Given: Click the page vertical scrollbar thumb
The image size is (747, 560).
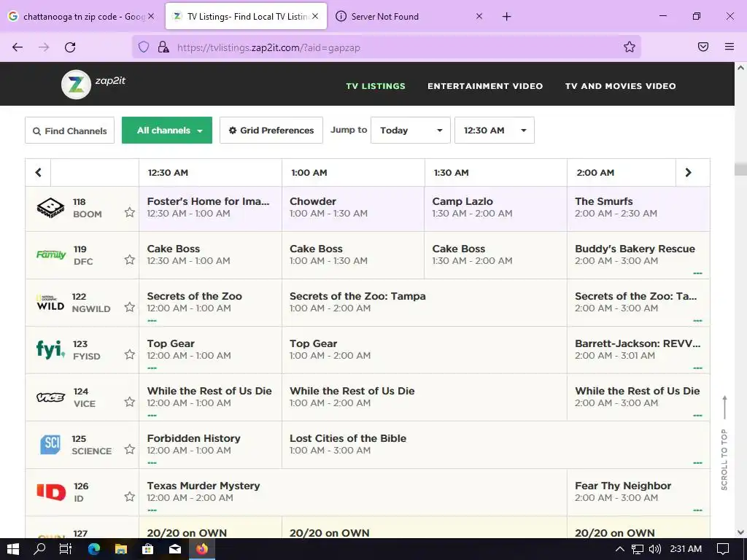Looking at the screenshot, I should click(x=740, y=169).
